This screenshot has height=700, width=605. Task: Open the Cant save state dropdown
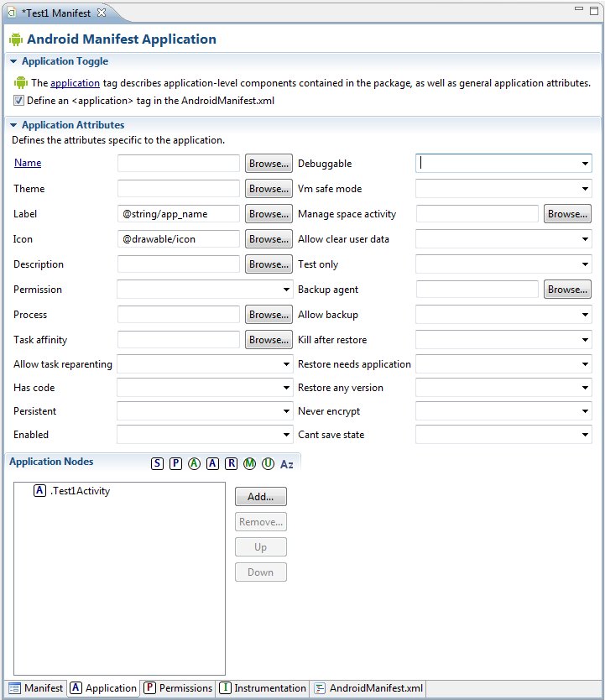(x=585, y=435)
